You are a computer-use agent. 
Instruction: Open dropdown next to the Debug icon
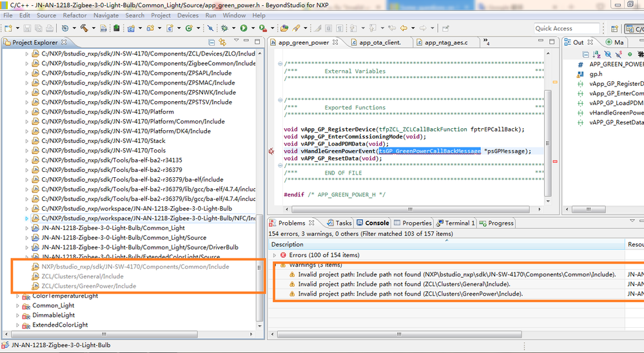tap(234, 28)
